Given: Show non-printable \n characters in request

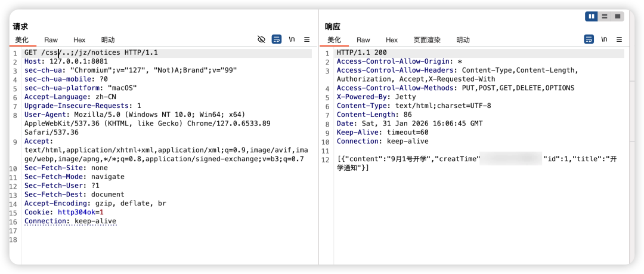Looking at the screenshot, I should coord(292,39).
